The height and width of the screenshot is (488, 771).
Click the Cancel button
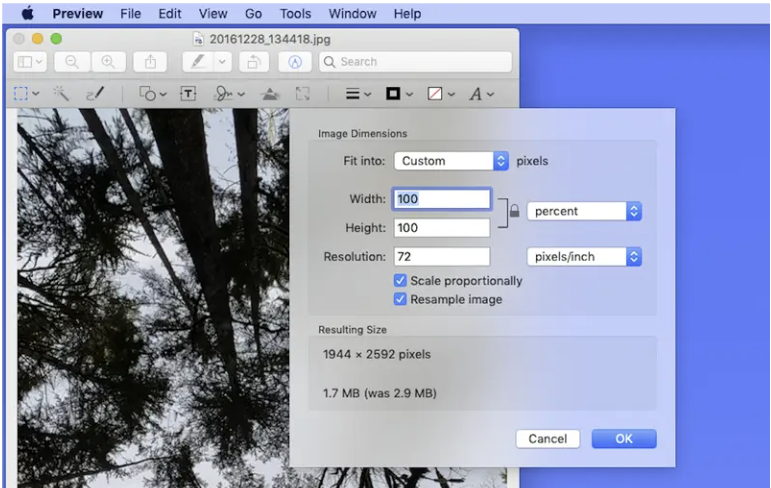coord(548,439)
